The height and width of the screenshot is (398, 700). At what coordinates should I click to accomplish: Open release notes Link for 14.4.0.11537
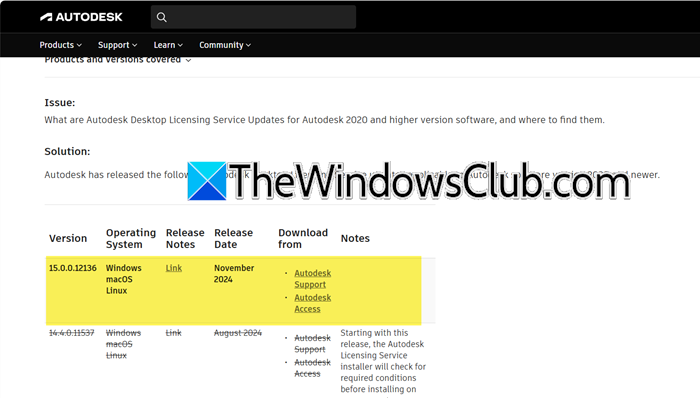tap(174, 333)
